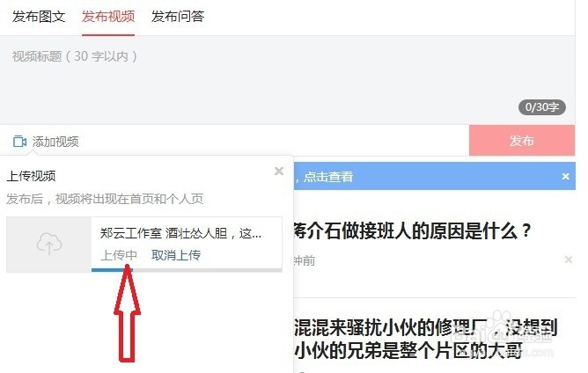This screenshot has height=373, width=588.
Task: Open the article 混混来骚扰小伙的修理厂
Action: (x=426, y=339)
